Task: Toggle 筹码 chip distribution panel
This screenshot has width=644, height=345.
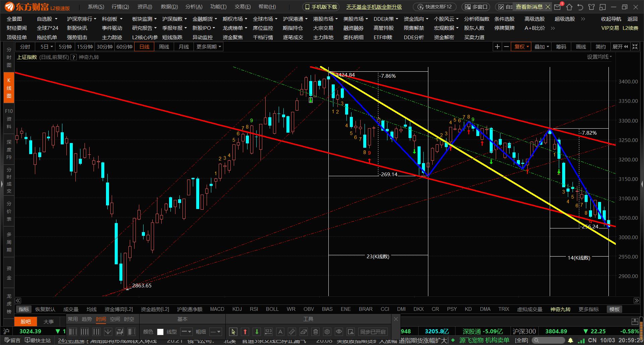Action: (x=561, y=47)
